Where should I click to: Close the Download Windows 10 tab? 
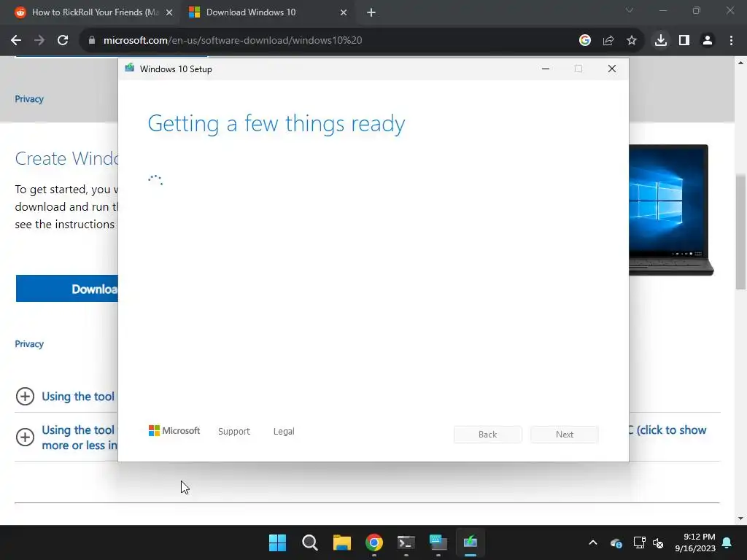(x=344, y=13)
